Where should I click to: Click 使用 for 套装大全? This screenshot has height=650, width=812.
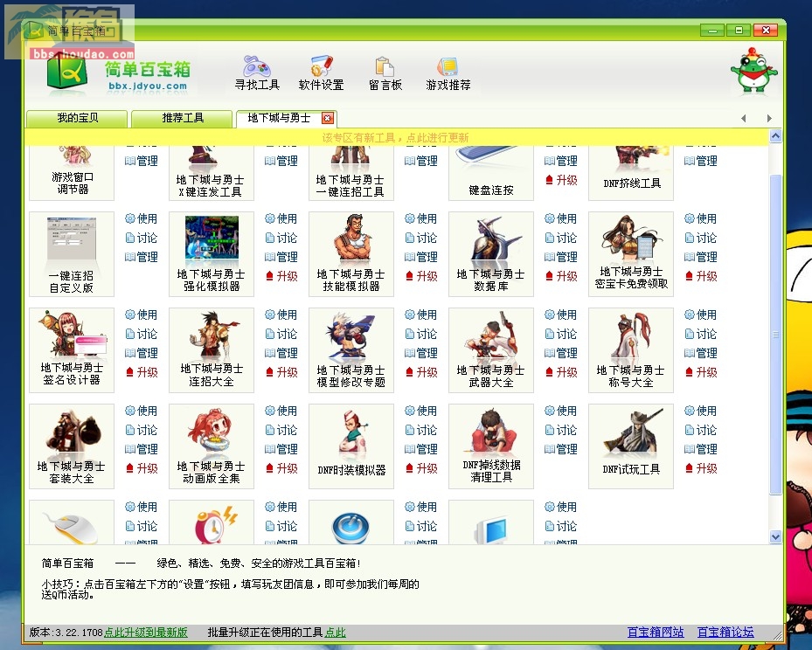(x=142, y=411)
